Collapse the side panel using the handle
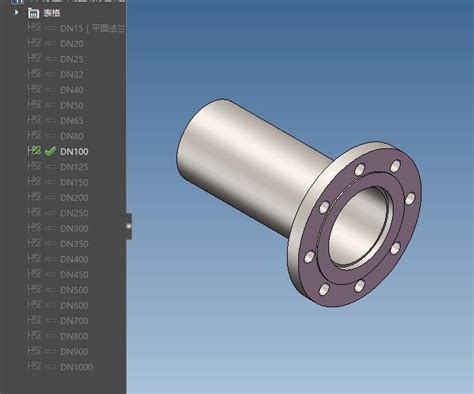The image size is (474, 394). click(x=129, y=226)
